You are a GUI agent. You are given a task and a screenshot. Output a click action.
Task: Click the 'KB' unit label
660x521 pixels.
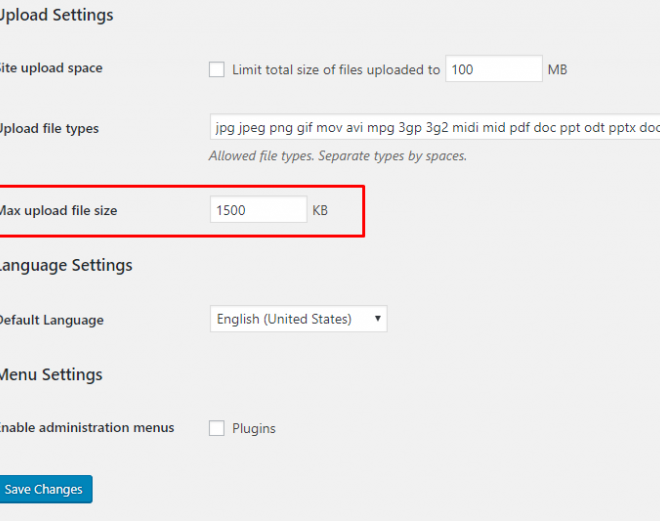pos(320,210)
